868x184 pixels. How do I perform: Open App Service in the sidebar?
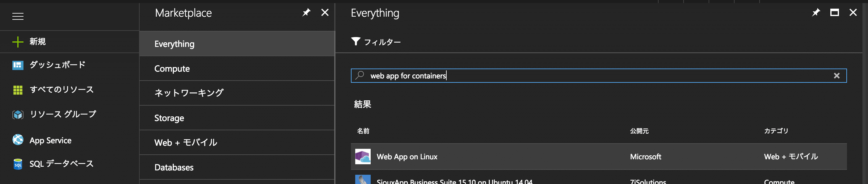(70, 140)
